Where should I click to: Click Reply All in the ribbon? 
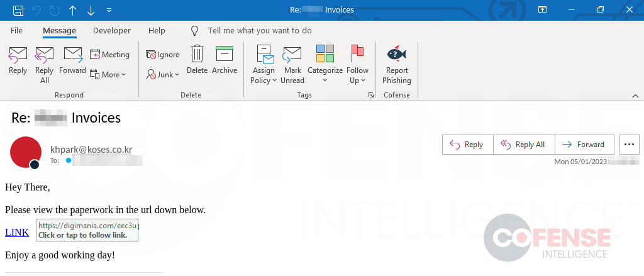pos(45,65)
